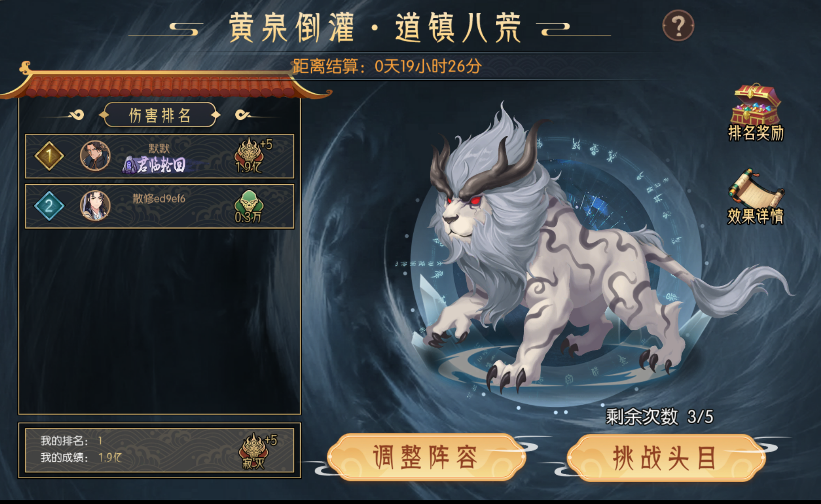Screen dimensions: 821x504
Task: Open the 排名奖励 treasure chest
Action: pyautogui.click(x=756, y=111)
